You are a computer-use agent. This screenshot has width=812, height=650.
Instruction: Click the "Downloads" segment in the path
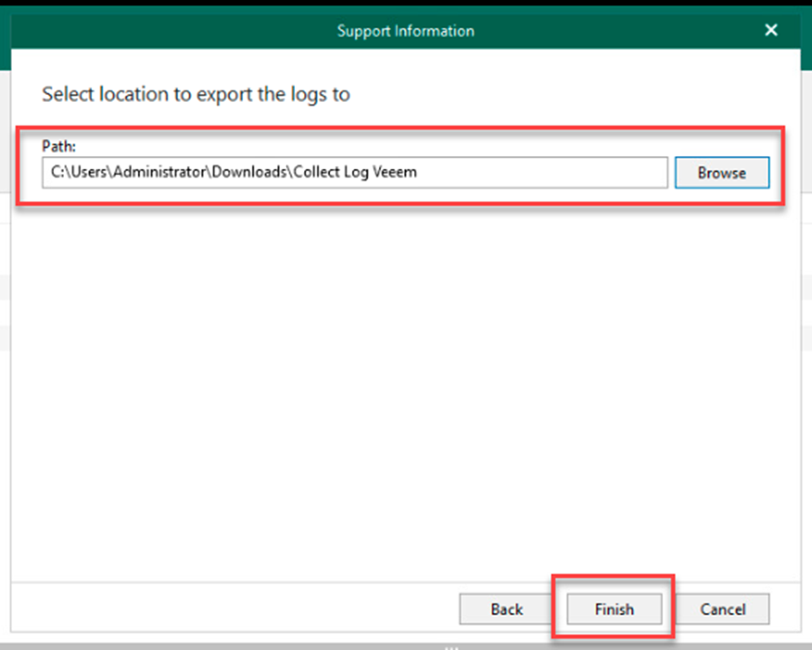pos(248,172)
